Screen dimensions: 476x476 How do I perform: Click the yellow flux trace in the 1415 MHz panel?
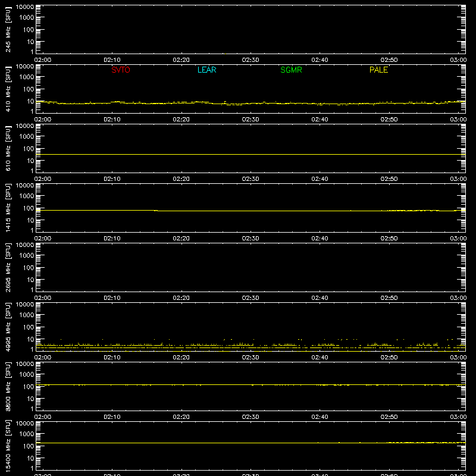(250, 211)
